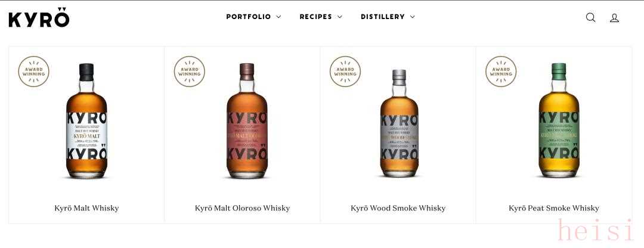Select the silver-capped Wood Smoke bottle image
This screenshot has height=248, width=644.
point(399,123)
